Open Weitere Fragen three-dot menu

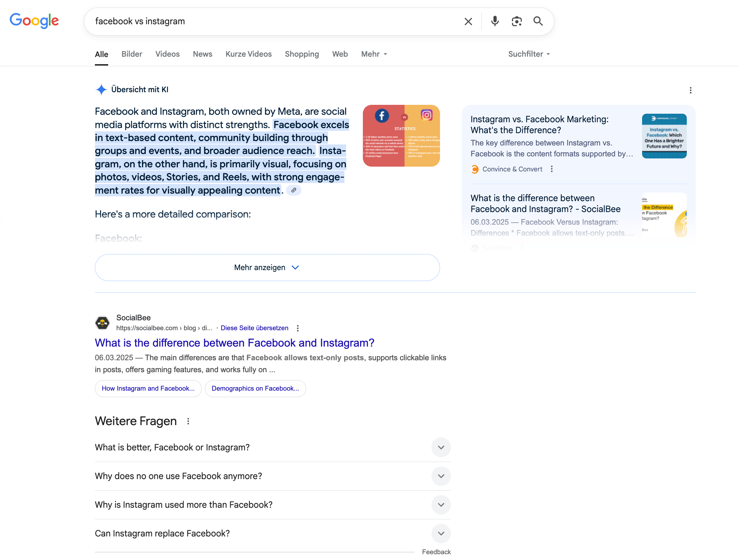tap(188, 421)
